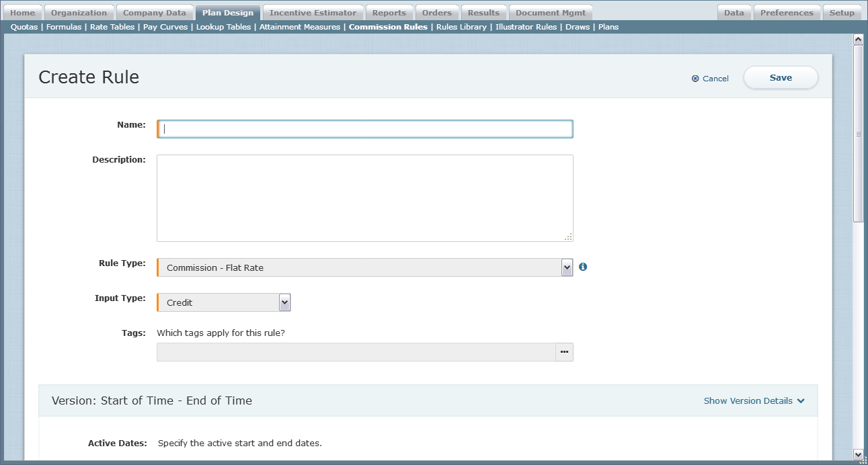Go to the Organization tab
This screenshot has width=868, height=465.
coord(79,13)
